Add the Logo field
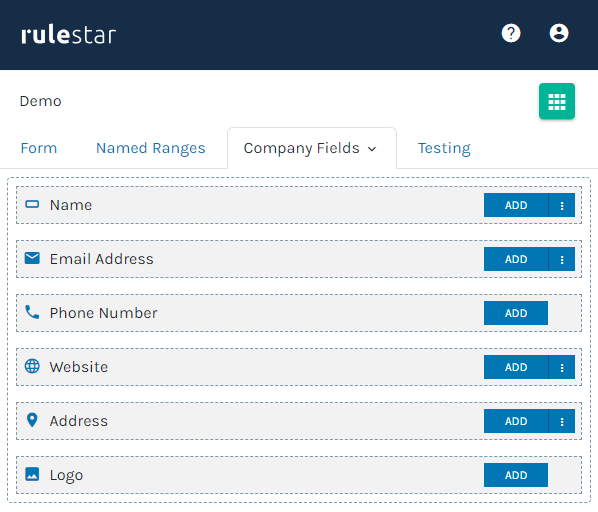This screenshot has height=512, width=598. pos(516,475)
